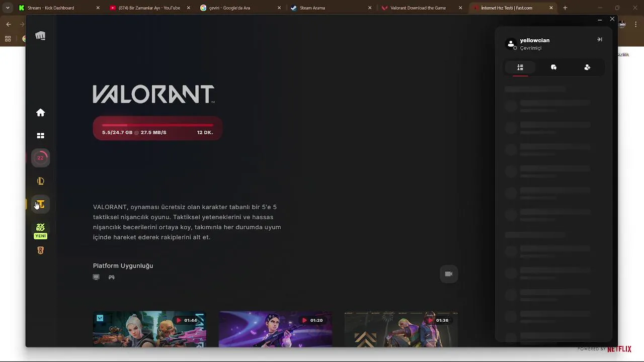Go back in the Chrome browser

point(9,24)
